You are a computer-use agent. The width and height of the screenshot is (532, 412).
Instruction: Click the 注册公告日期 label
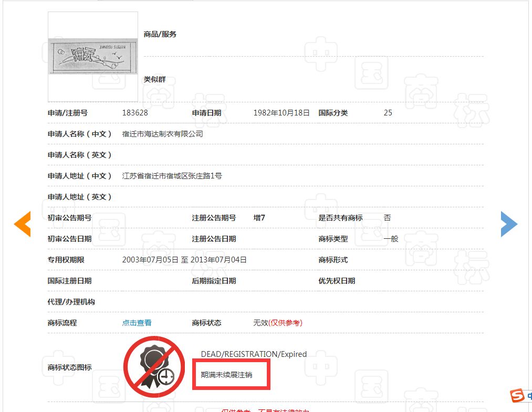(x=214, y=239)
